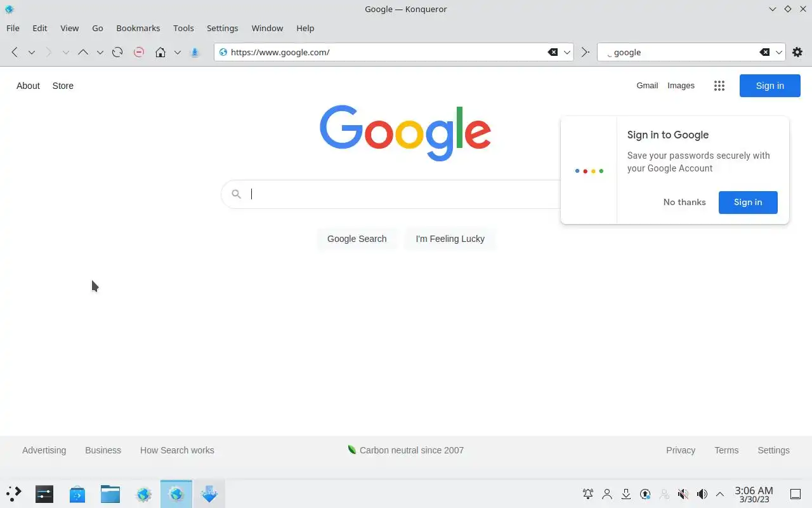Open the updates icon with the blue dot

tap(645, 493)
